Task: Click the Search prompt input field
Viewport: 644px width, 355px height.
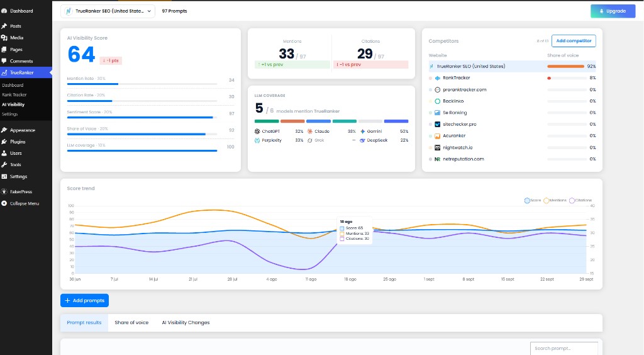Action: point(564,349)
